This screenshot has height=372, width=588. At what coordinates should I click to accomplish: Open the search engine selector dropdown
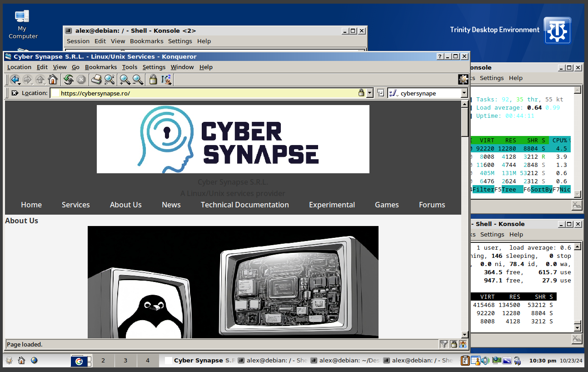pos(394,93)
